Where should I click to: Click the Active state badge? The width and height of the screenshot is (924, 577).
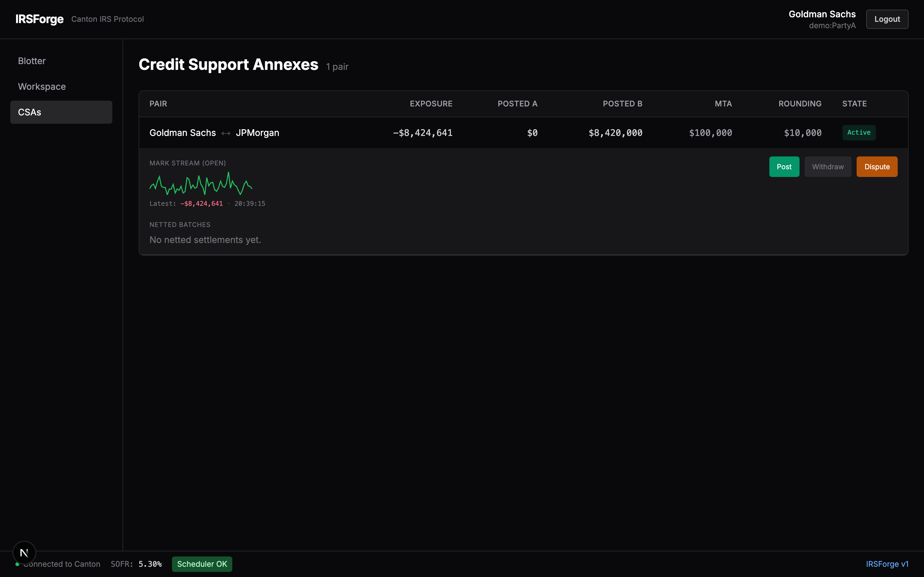[859, 132]
